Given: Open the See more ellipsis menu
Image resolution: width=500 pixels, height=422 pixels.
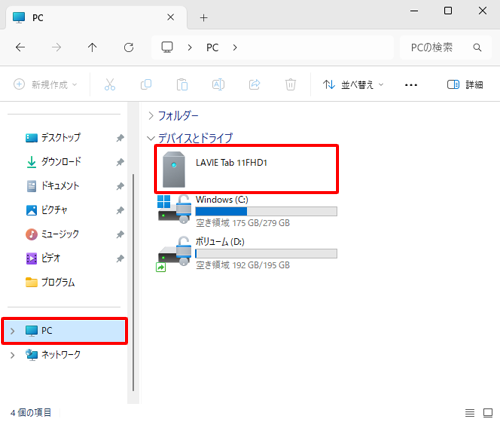Looking at the screenshot, I should 411,85.
